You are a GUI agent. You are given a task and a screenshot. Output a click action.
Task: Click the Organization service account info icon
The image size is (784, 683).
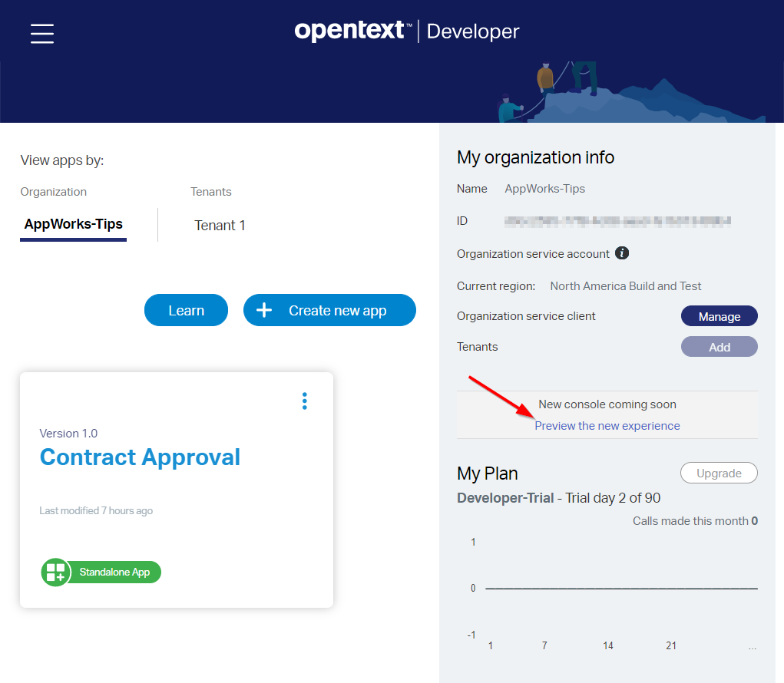pos(621,253)
